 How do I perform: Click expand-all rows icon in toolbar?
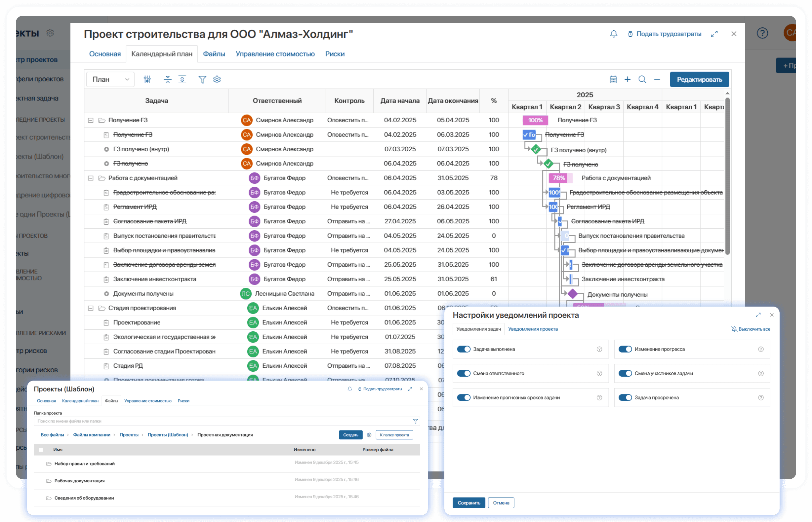182,80
